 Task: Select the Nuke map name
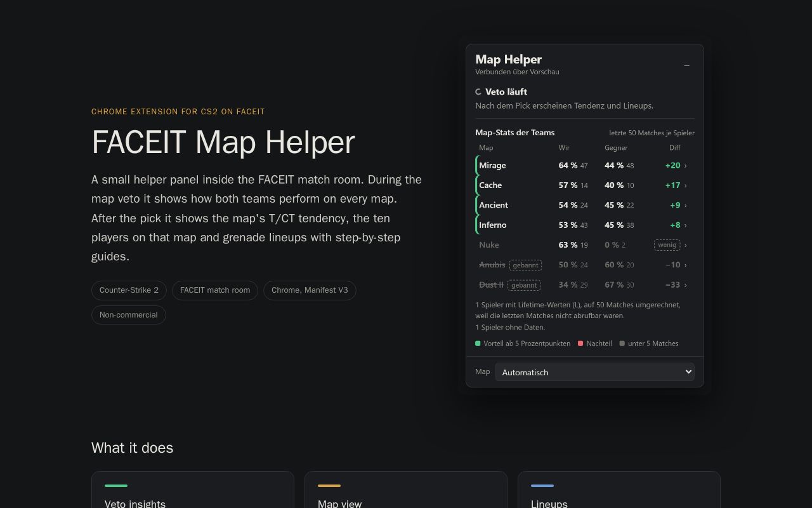(489, 244)
